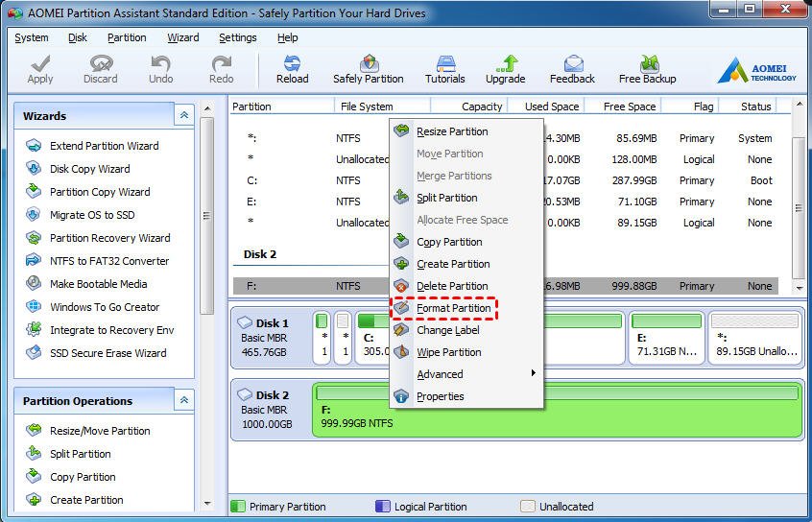This screenshot has height=522, width=812.
Task: Select the F: partition row on Disk 2
Action: click(x=505, y=286)
